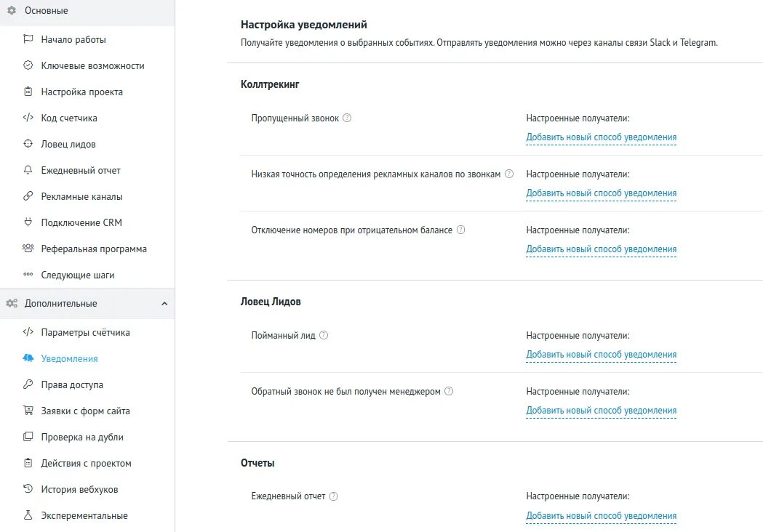The width and height of the screenshot is (763, 532).
Task: Click help icon next to Пропущенный звонок
Action: pos(347,118)
